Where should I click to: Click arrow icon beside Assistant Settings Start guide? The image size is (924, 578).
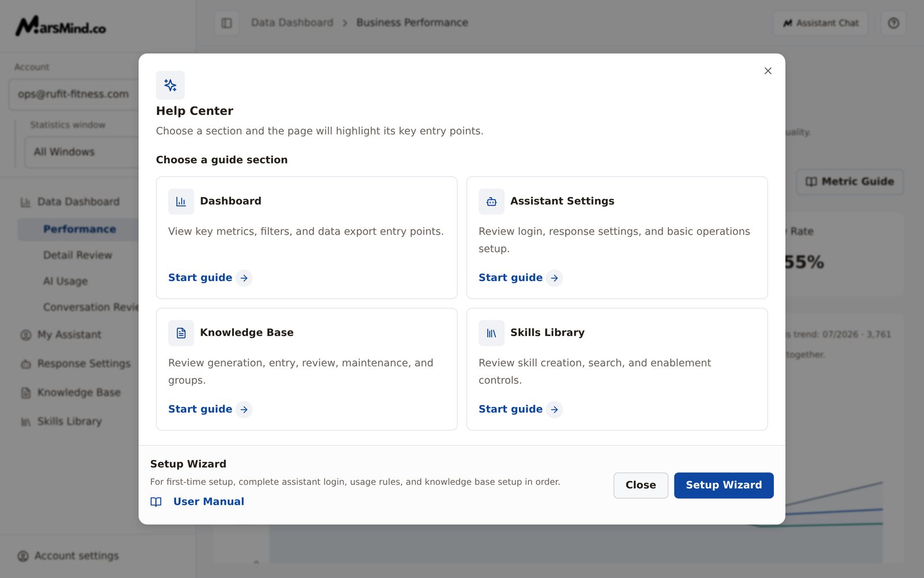(x=554, y=278)
